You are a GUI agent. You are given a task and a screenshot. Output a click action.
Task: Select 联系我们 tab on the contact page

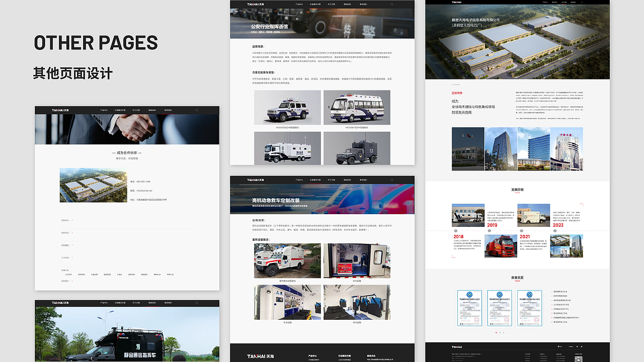tap(168, 110)
